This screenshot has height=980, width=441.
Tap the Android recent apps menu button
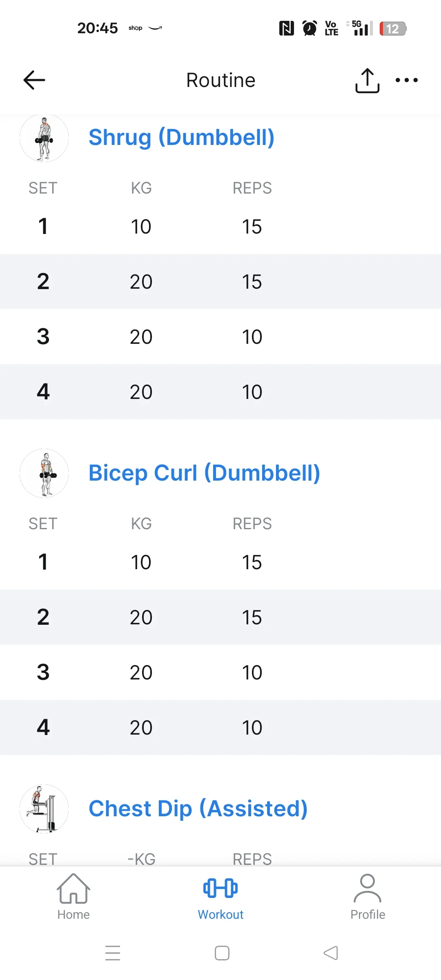coord(113,953)
